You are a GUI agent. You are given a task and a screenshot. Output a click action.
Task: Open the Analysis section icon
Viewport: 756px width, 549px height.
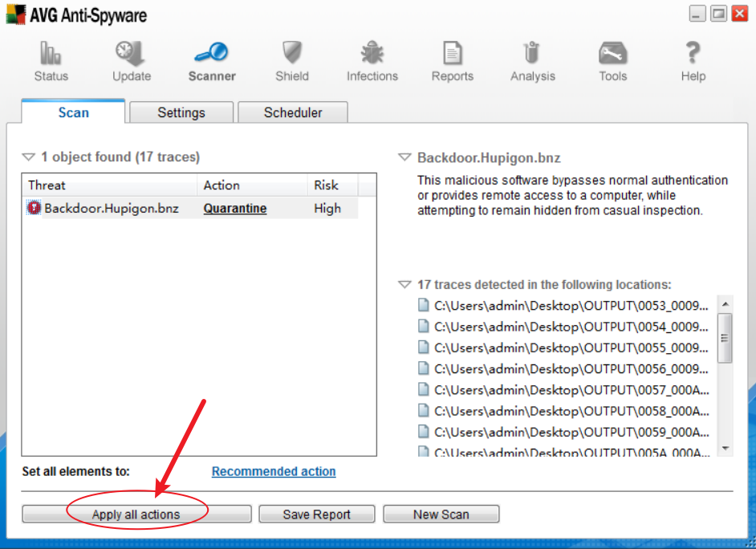(x=532, y=52)
